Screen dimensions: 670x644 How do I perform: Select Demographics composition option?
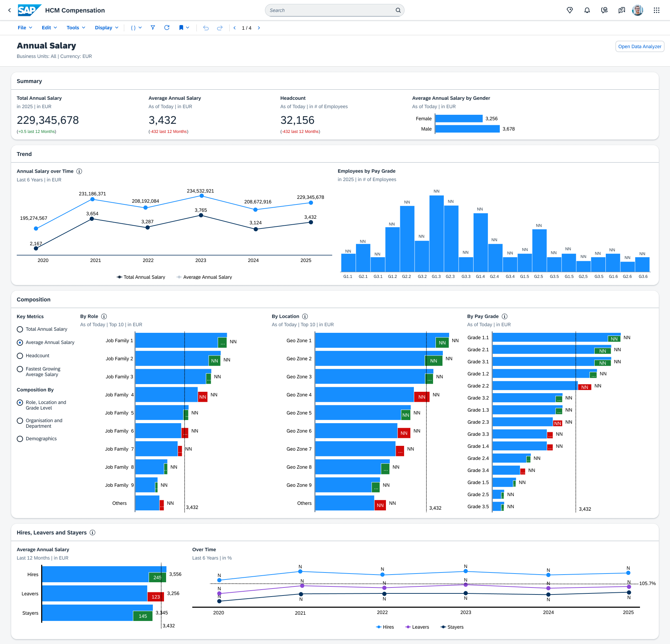[20, 439]
